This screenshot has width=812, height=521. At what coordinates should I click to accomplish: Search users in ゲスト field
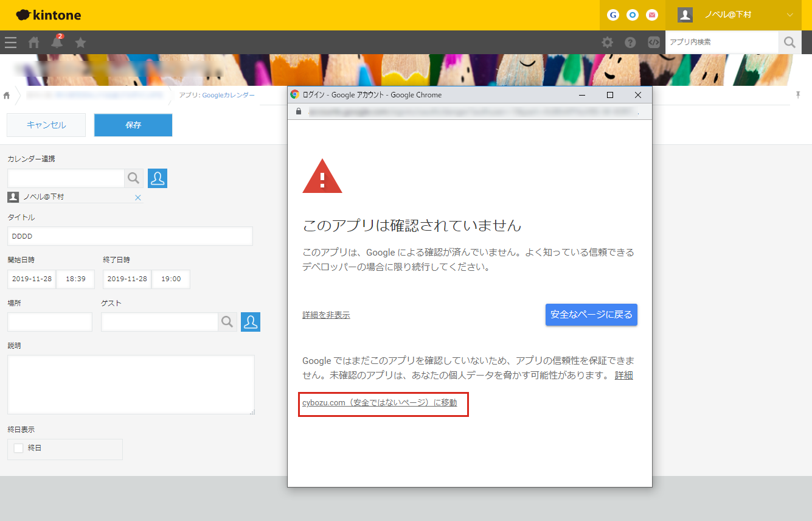point(227,322)
